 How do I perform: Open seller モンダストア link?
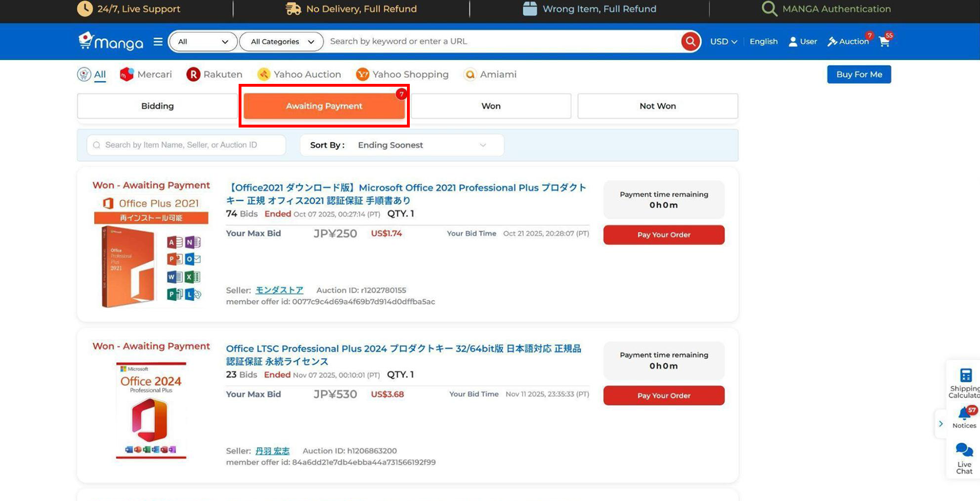click(279, 290)
